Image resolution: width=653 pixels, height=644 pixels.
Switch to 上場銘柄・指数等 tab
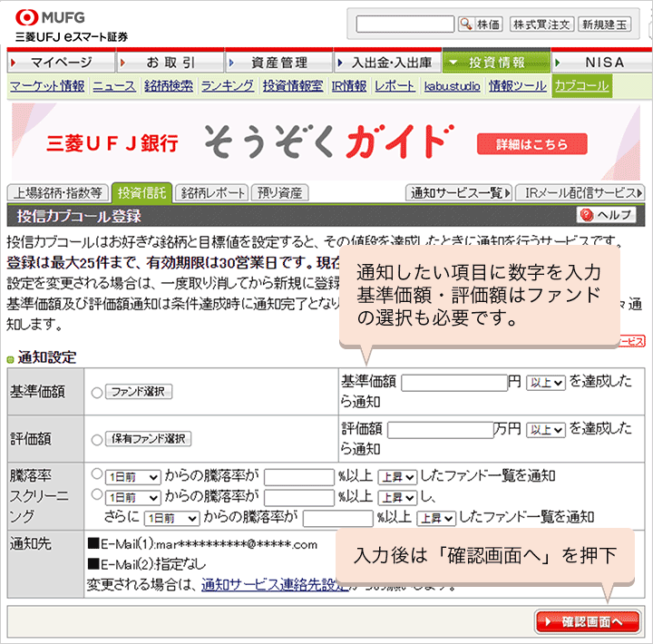[x=58, y=193]
